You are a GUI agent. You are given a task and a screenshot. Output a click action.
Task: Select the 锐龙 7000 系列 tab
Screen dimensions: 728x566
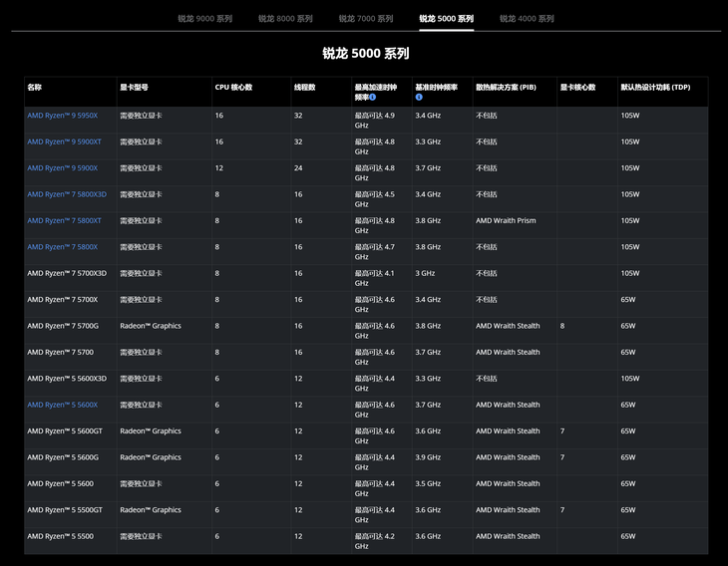click(x=365, y=18)
